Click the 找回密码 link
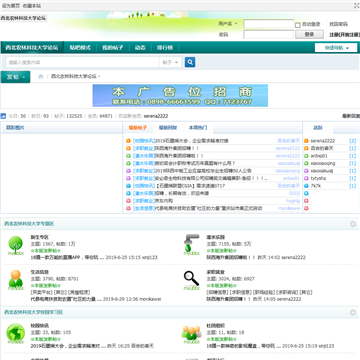 tap(338, 24)
